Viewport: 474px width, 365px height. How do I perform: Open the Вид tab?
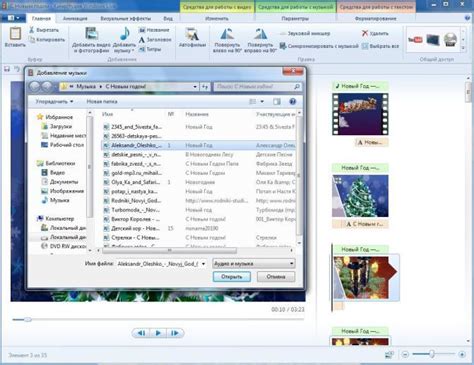168,19
